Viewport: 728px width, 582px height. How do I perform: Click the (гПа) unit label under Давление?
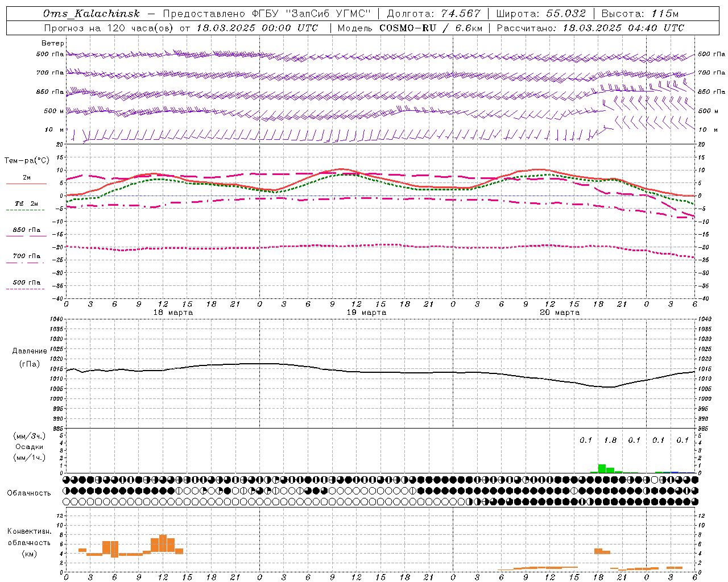[x=30, y=364]
